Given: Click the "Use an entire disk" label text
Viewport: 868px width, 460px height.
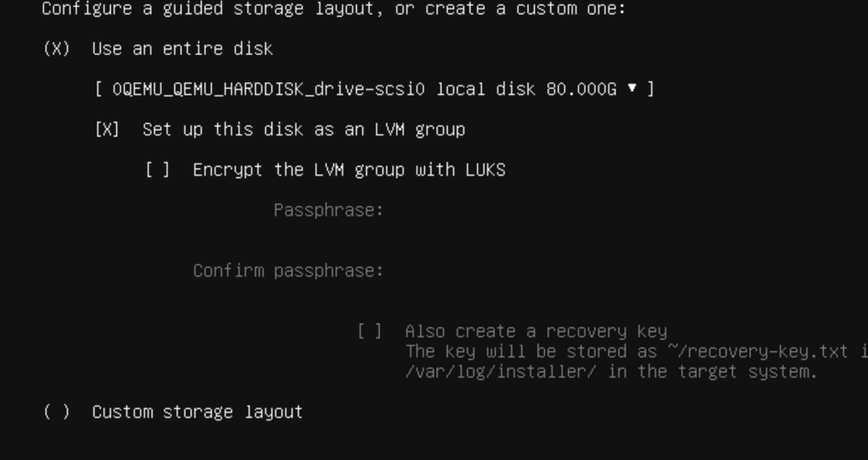Looking at the screenshot, I should click(182, 49).
